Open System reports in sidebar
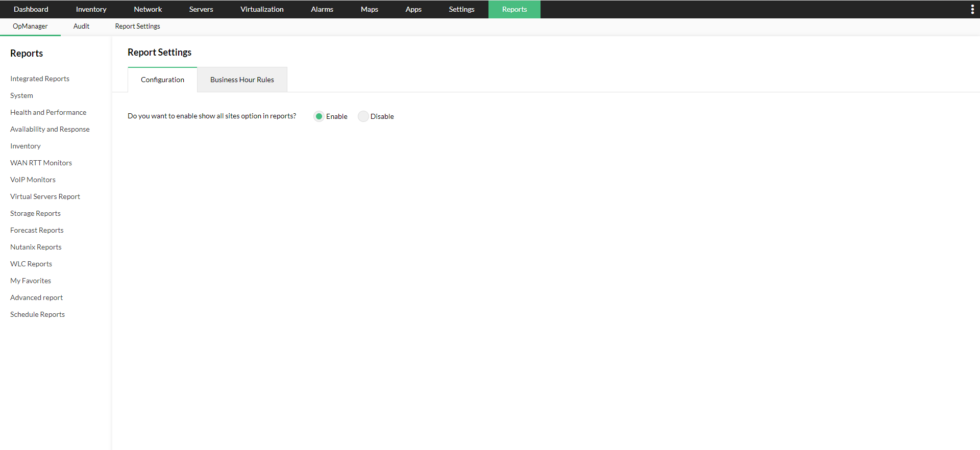The height and width of the screenshot is (450, 980). pyautogui.click(x=21, y=95)
